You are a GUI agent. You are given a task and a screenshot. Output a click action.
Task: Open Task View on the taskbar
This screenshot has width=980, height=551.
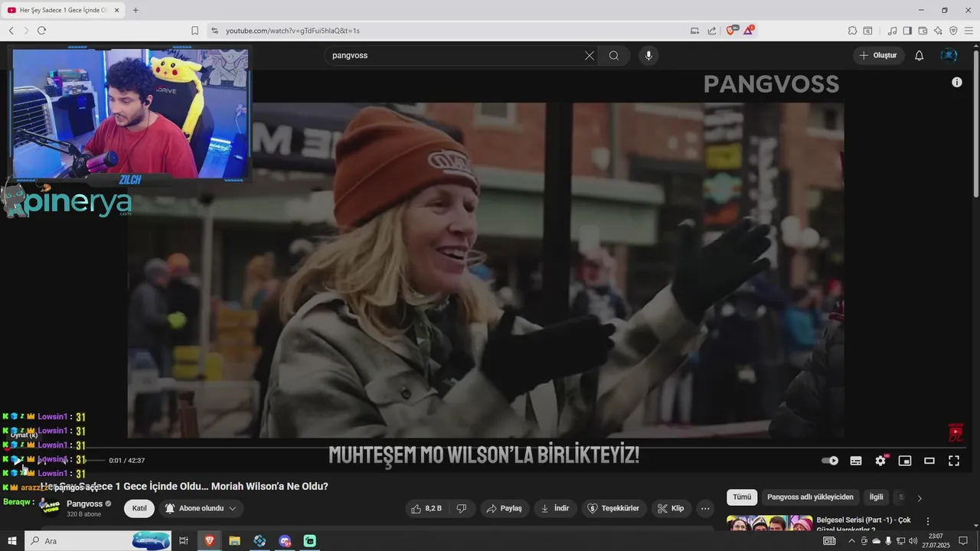coord(184,541)
